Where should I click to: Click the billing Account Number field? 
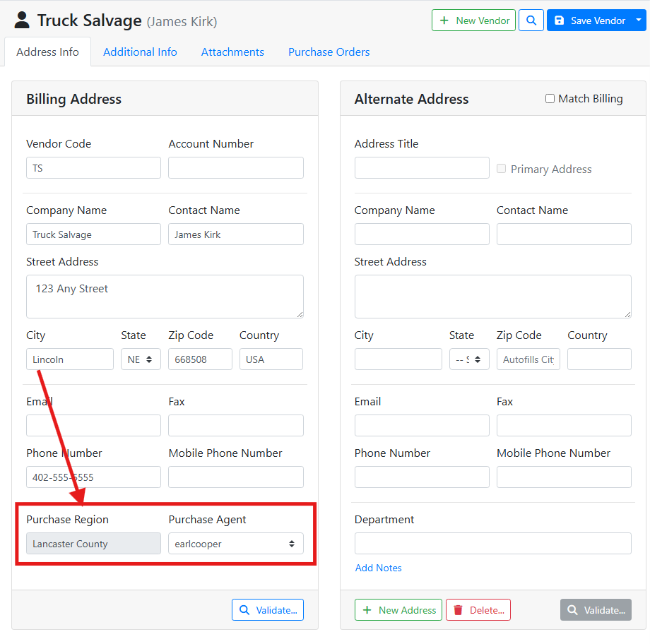[x=236, y=168]
